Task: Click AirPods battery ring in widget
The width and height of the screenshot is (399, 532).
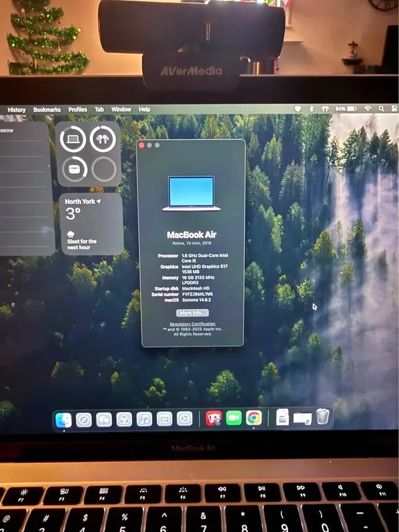Action: (103, 139)
